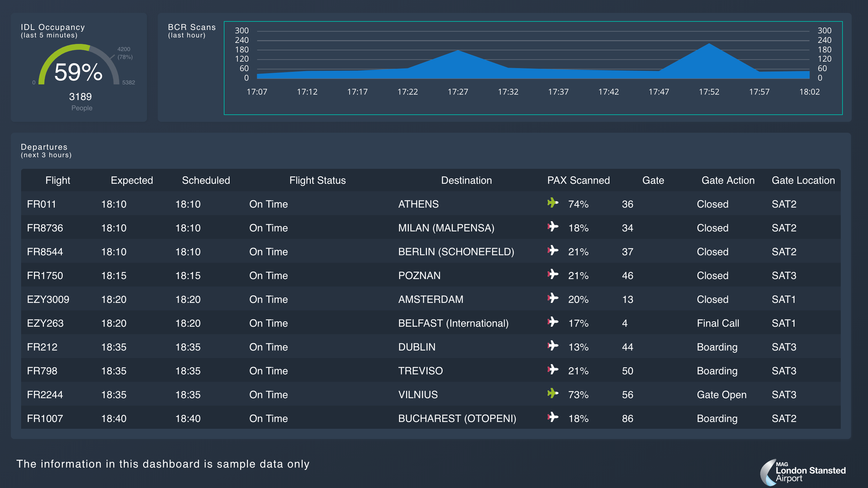The height and width of the screenshot is (488, 868).
Task: Click the Final Call status for EZY263
Action: 718,323
